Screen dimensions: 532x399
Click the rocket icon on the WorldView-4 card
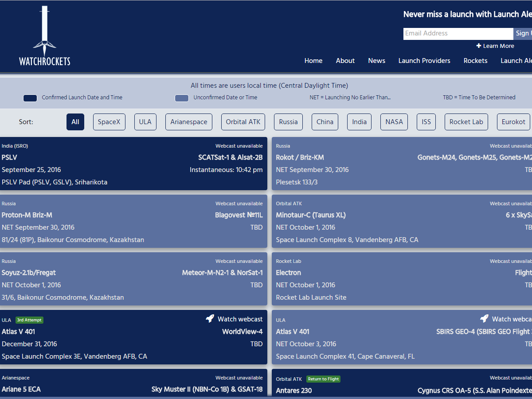[210, 319]
